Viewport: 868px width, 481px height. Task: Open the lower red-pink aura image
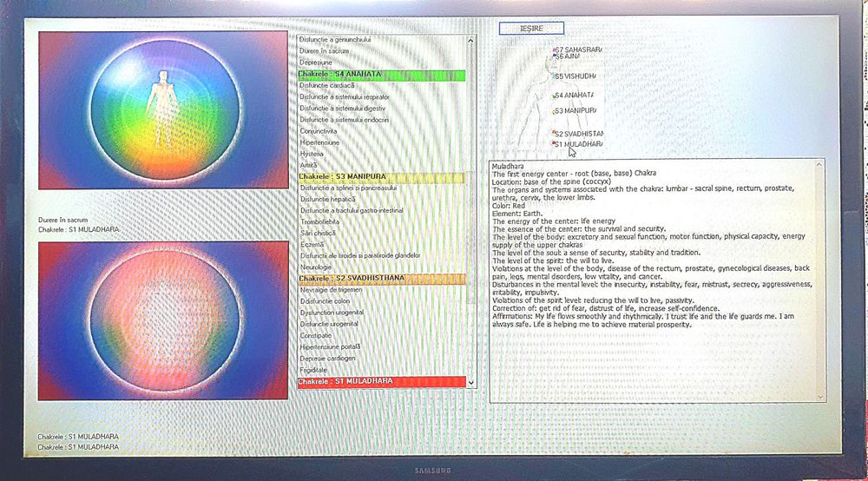pyautogui.click(x=163, y=320)
